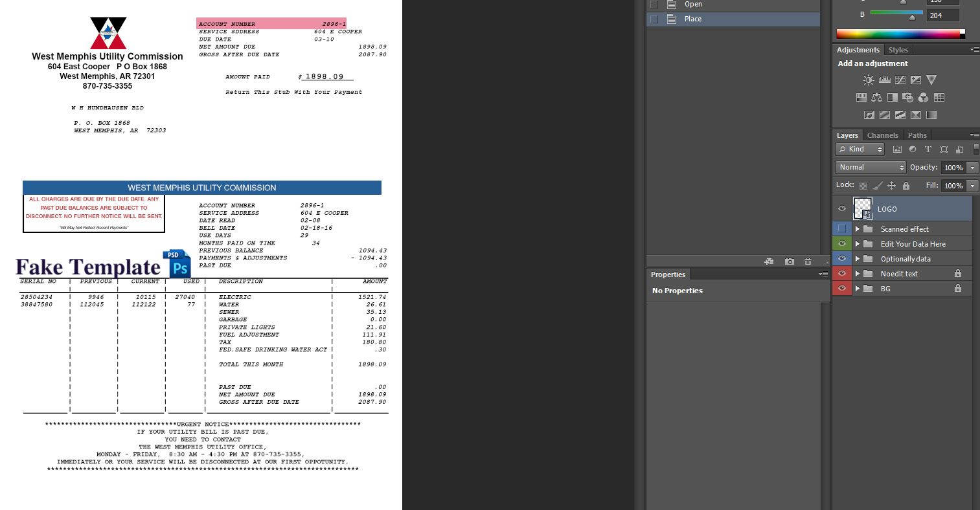Screen dimensions: 980x510
Task: Add a Levels adjustment
Action: point(885,79)
